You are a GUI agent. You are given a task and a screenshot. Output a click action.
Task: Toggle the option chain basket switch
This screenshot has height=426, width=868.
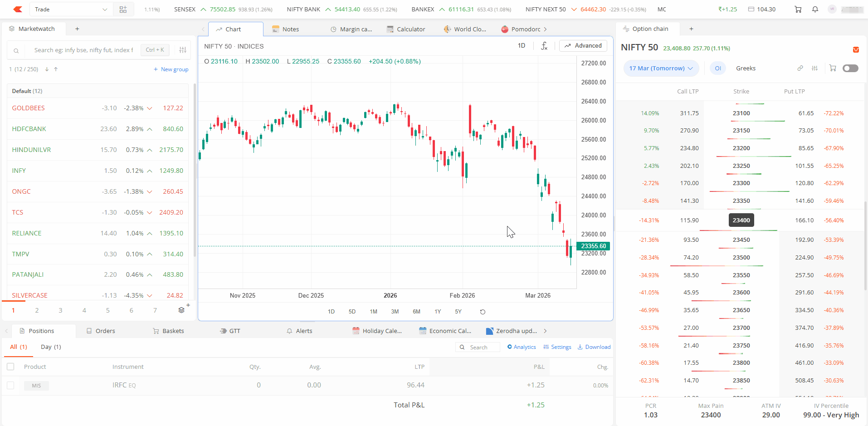coord(850,69)
